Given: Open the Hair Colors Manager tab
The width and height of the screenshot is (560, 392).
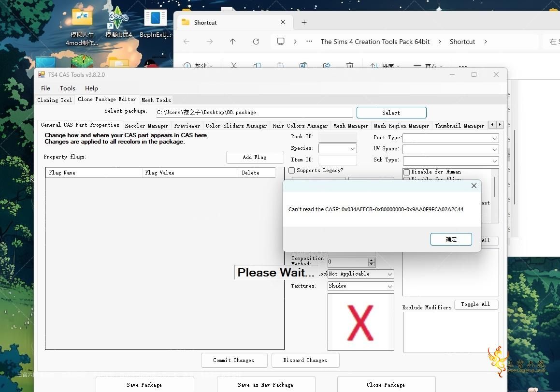Looking at the screenshot, I should pyautogui.click(x=300, y=126).
